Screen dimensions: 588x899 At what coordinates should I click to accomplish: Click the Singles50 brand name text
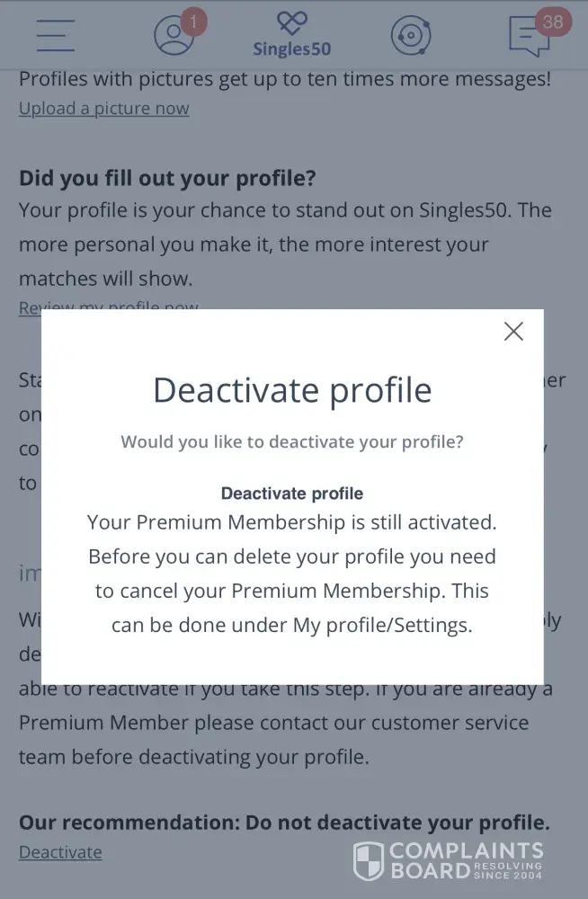[292, 50]
